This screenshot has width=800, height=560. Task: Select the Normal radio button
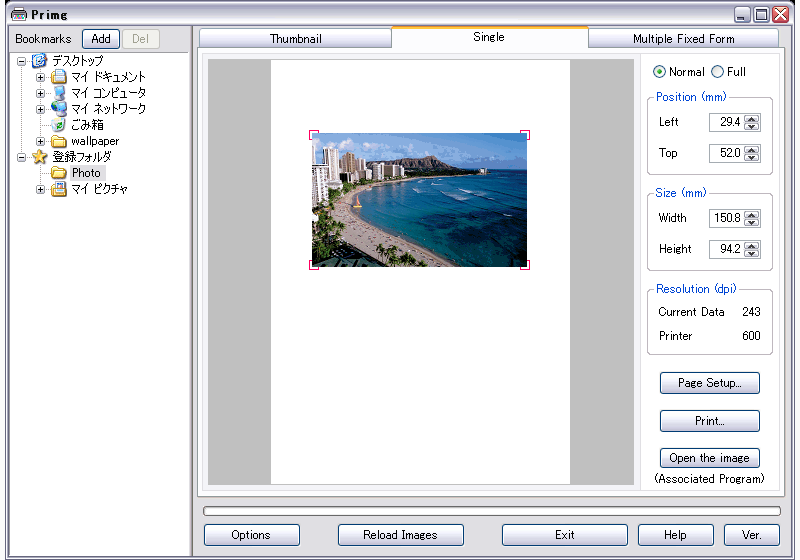coord(659,72)
